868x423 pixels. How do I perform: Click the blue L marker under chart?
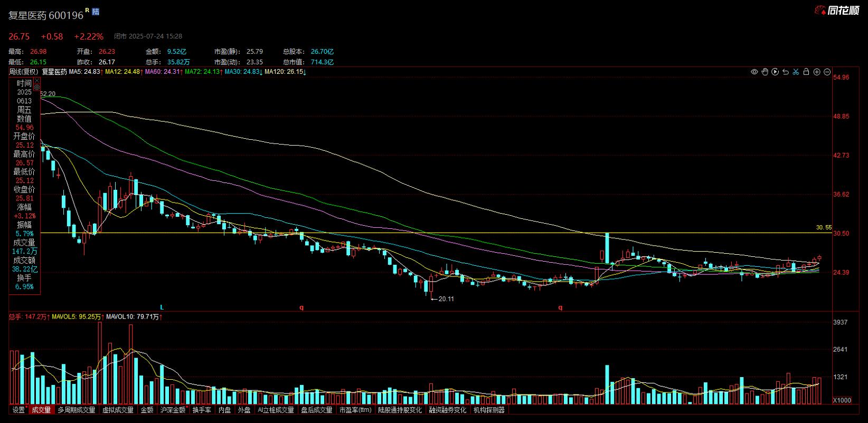[162, 307]
